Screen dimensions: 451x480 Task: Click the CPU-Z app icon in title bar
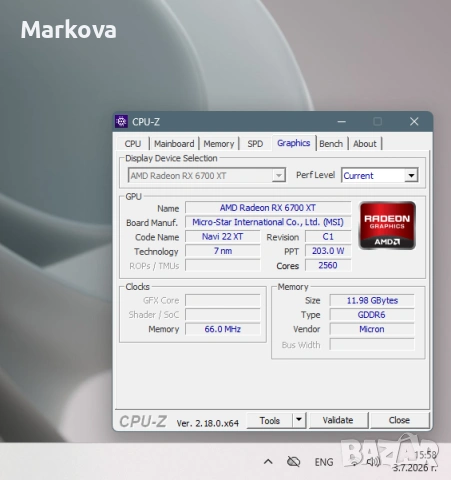121,122
